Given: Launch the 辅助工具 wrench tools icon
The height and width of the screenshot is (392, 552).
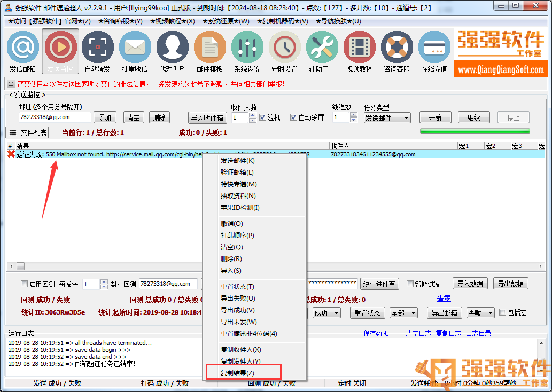Looking at the screenshot, I should 322,51.
